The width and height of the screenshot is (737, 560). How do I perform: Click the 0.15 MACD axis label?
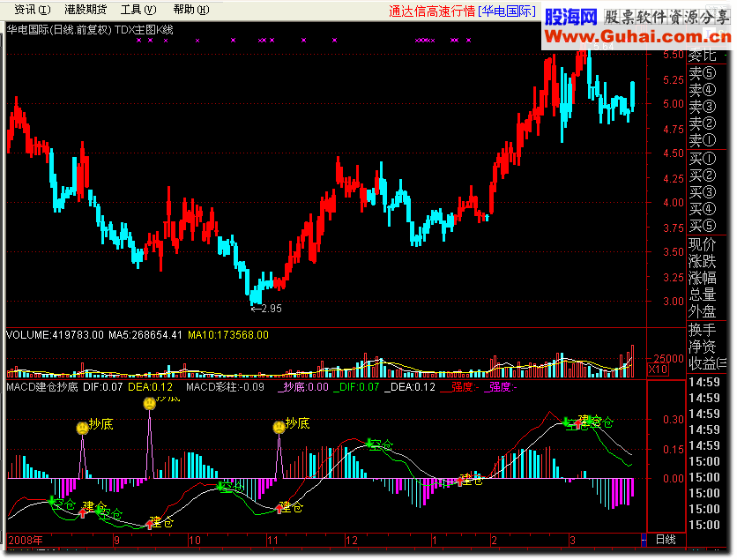pos(673,450)
